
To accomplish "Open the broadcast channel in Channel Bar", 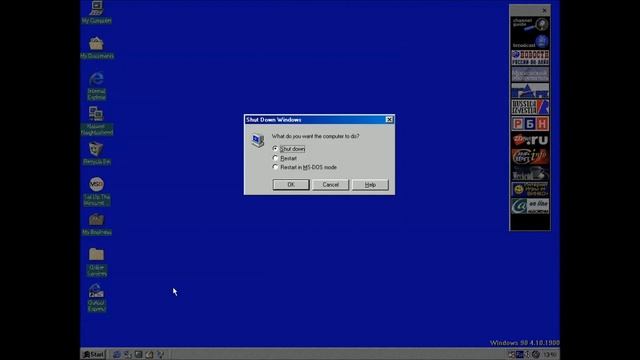I will pyautogui.click(x=530, y=41).
